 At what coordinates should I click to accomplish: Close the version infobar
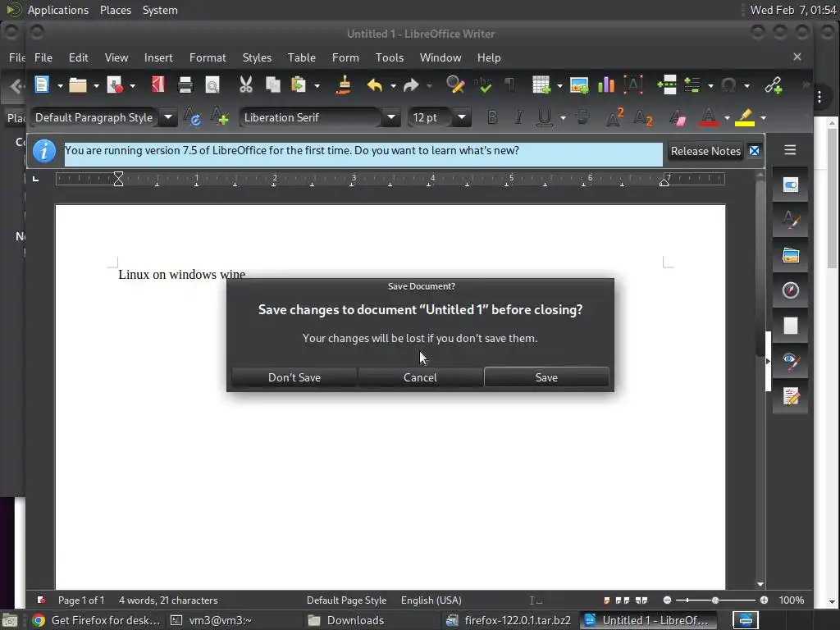[755, 151]
